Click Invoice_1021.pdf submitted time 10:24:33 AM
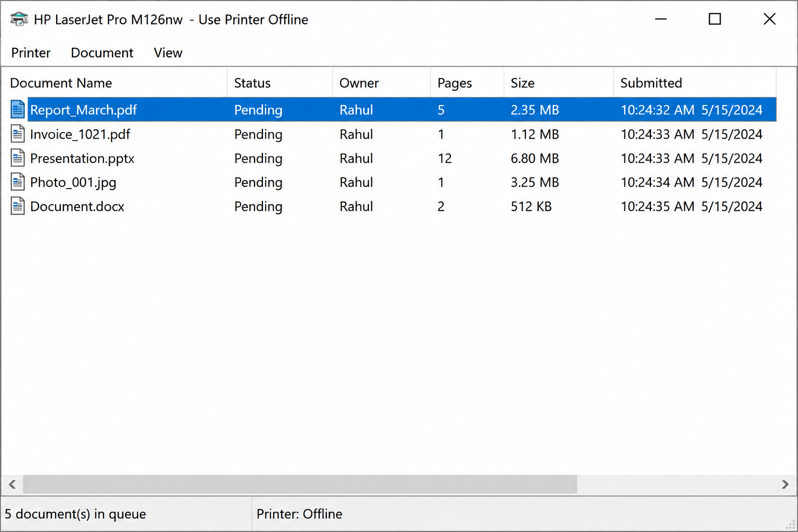The width and height of the screenshot is (798, 532). pyautogui.click(x=691, y=135)
